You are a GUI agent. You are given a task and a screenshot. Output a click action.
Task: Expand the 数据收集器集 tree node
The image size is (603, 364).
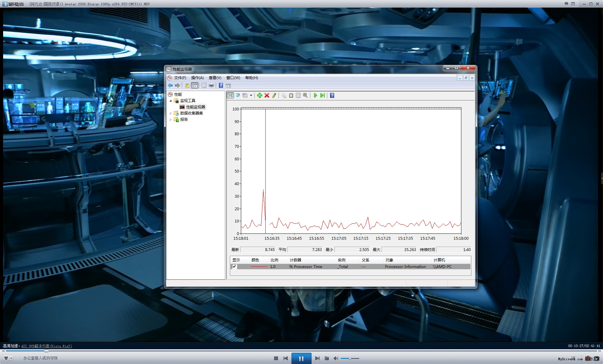click(171, 113)
